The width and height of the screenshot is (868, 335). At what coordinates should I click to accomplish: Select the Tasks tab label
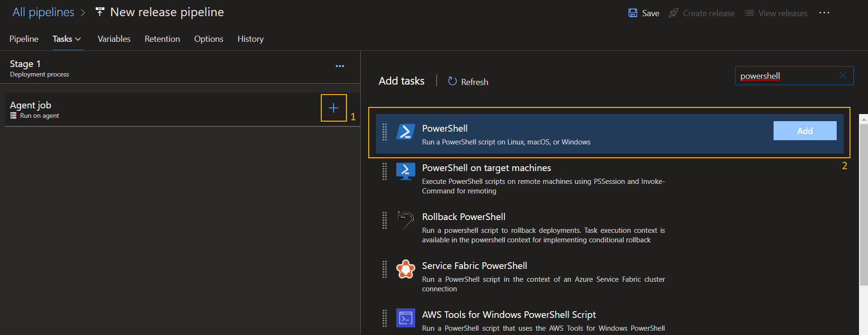point(62,39)
